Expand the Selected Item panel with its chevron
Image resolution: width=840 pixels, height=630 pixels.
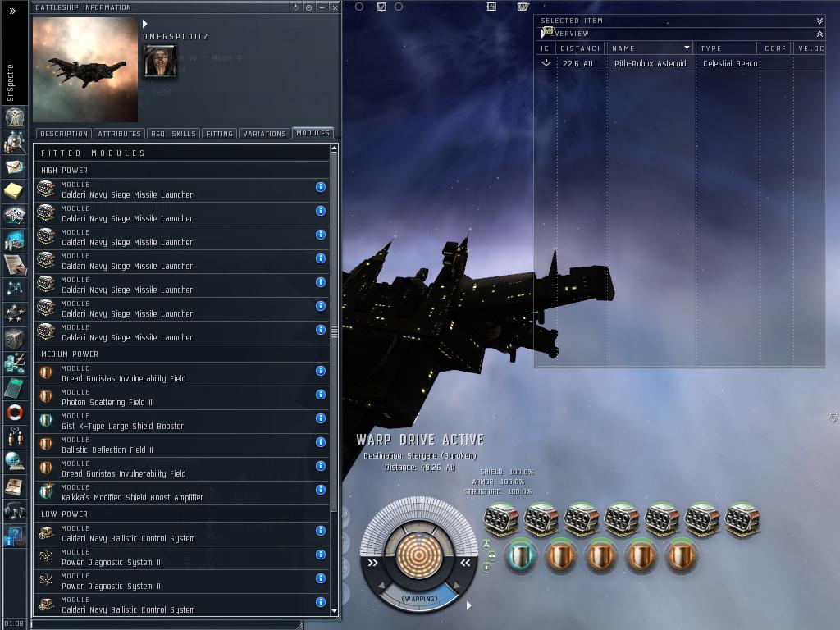pos(819,21)
